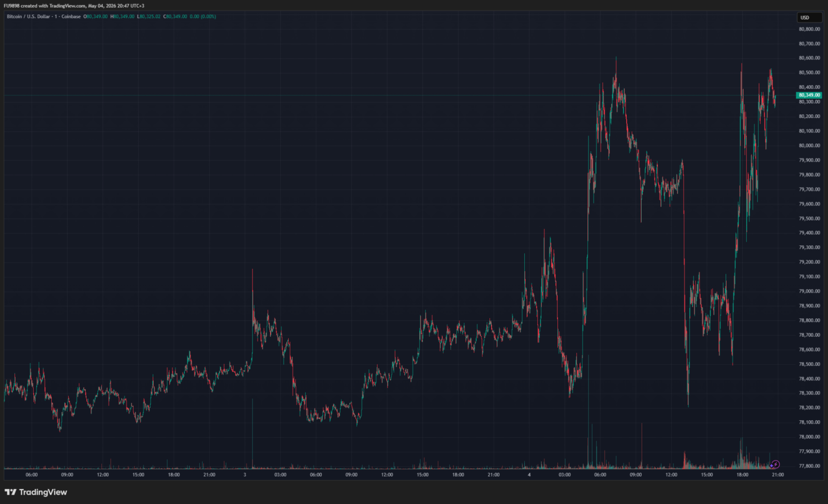Click the 80,500.00 price axis label

[x=809, y=72]
